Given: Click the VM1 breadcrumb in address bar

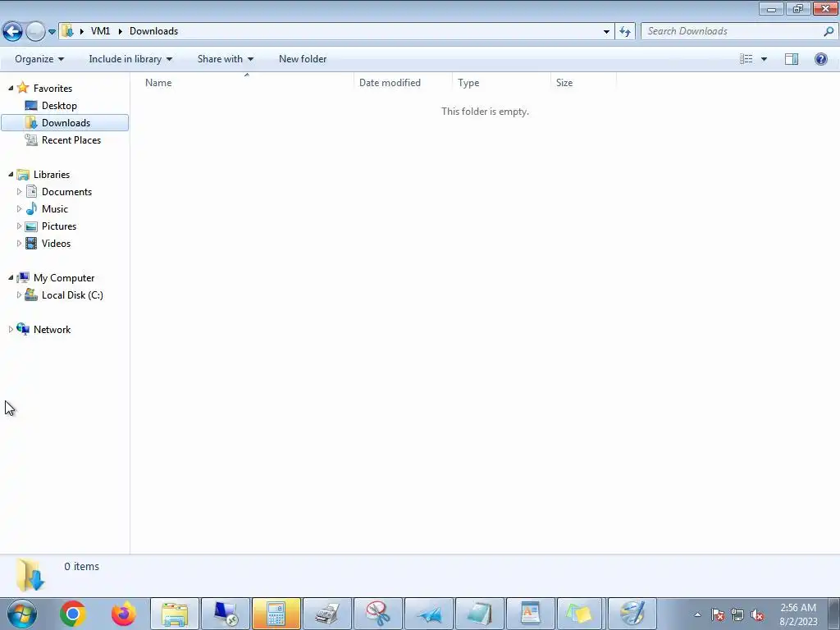Looking at the screenshot, I should [100, 31].
